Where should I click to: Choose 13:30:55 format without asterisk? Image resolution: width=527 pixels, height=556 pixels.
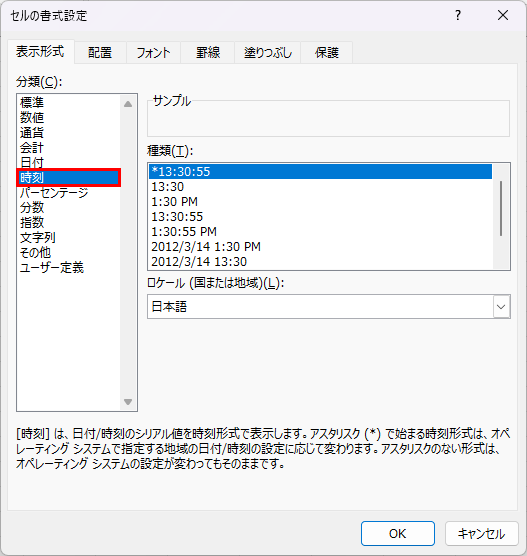(x=321, y=217)
